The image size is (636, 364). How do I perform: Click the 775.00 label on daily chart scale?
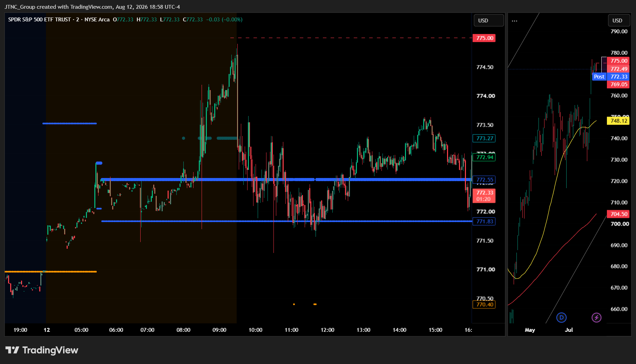point(618,61)
